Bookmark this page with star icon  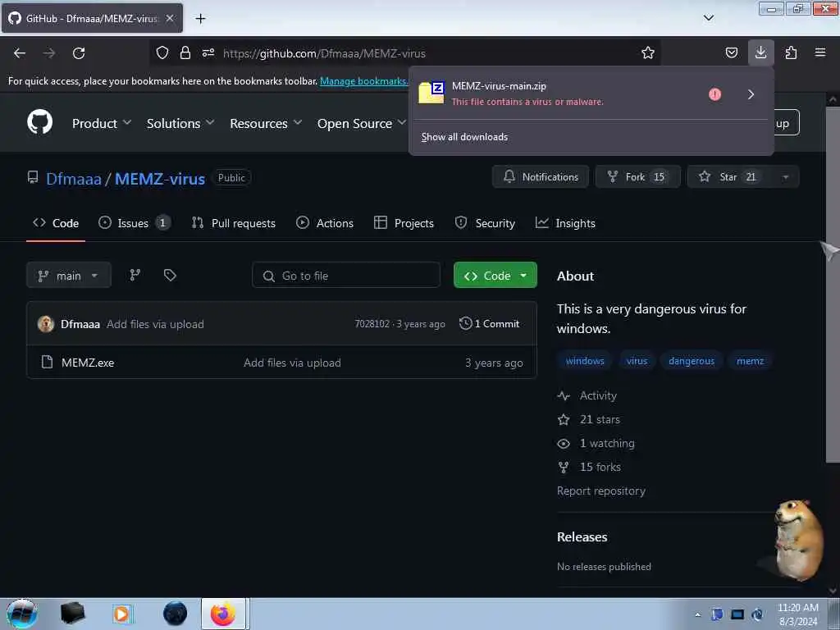[x=648, y=52]
